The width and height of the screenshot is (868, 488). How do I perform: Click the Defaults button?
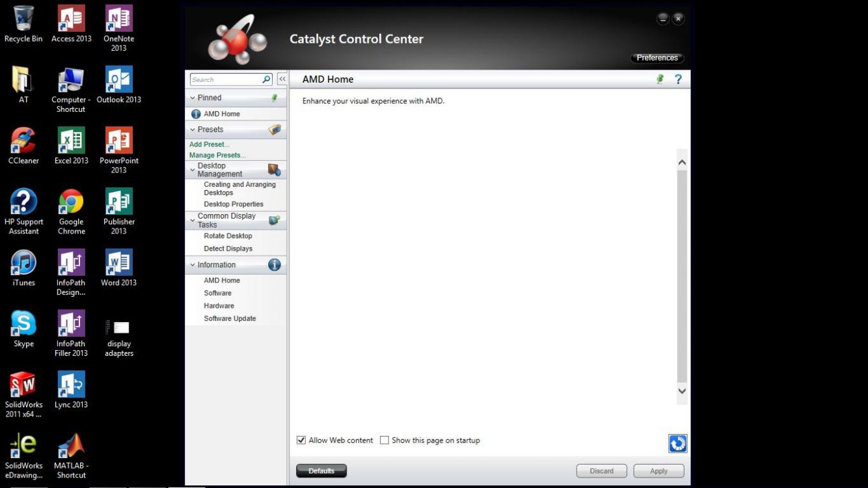pos(321,471)
